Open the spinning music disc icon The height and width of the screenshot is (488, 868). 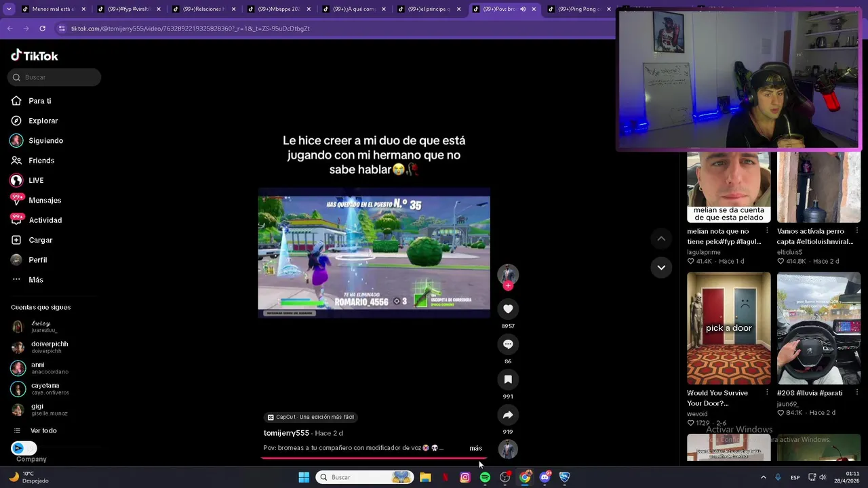click(x=508, y=449)
